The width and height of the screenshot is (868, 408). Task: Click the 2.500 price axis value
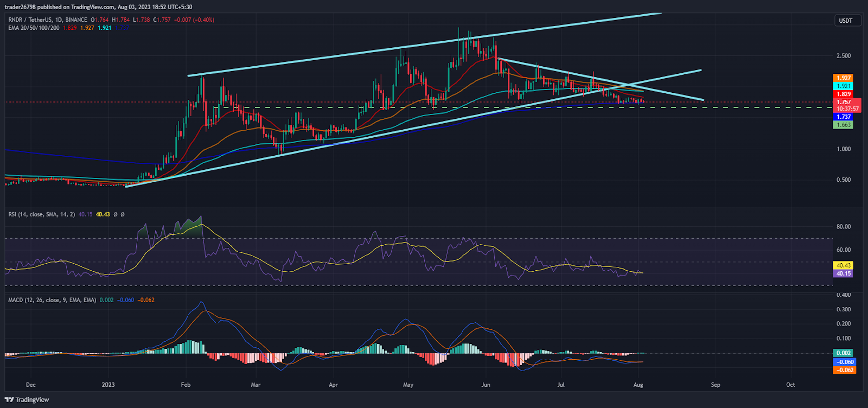pos(844,56)
